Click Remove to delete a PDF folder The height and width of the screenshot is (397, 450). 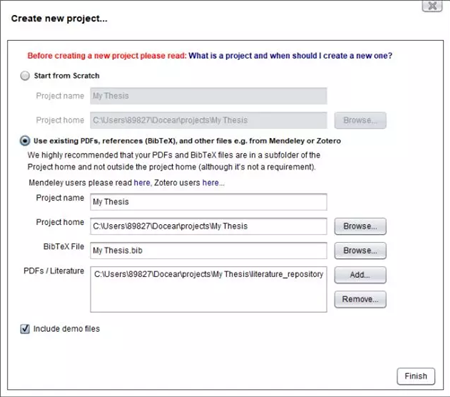(x=360, y=299)
